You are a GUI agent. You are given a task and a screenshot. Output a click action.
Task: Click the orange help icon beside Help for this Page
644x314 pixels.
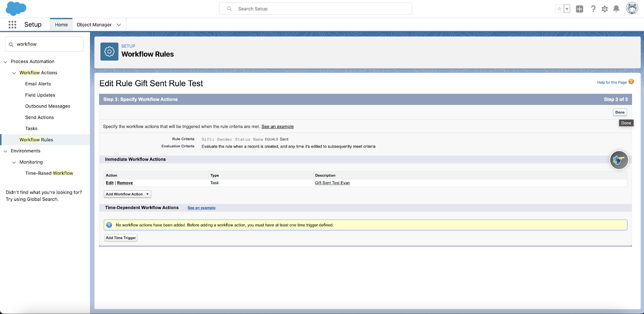tap(631, 81)
